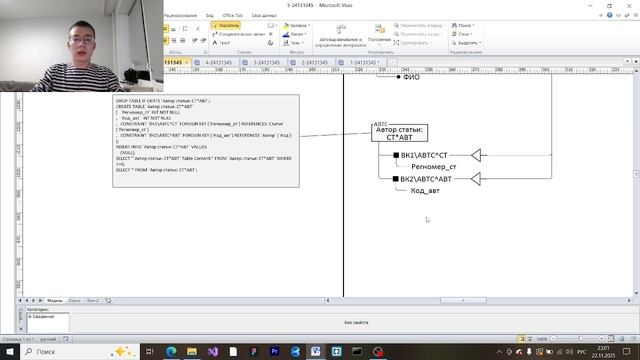The width and height of the screenshot is (640, 360).
Task: Fit page to window icon
Action: 611,339
